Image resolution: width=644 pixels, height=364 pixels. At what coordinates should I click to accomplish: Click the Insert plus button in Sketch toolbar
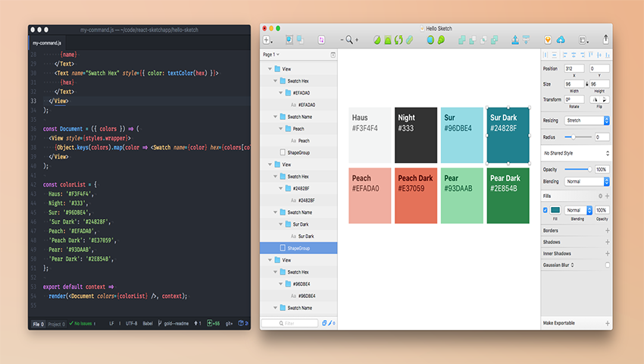(267, 39)
